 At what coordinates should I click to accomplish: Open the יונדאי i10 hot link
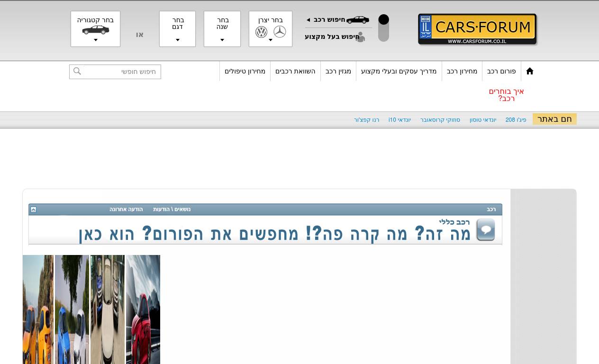399,120
